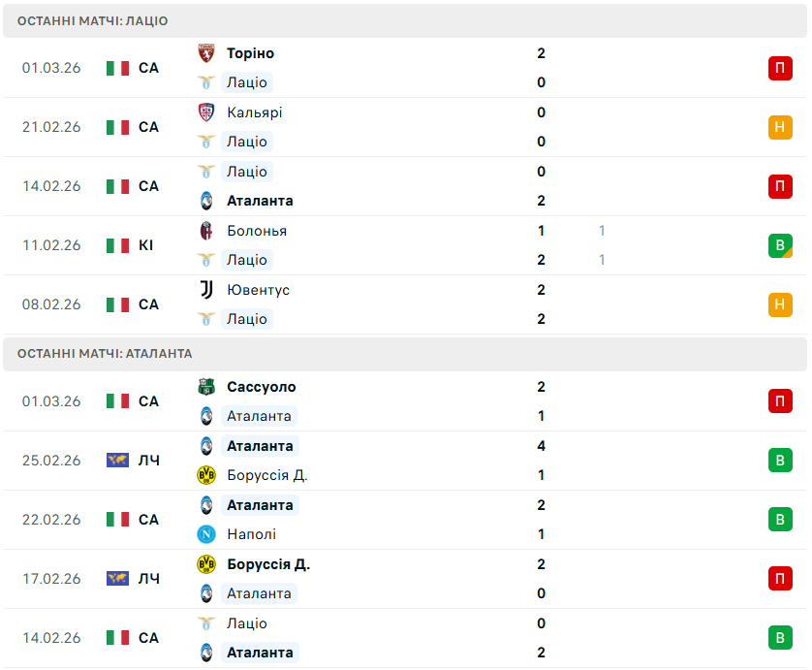Click the Sassuolo club crest
The width and height of the screenshot is (812, 670).
coord(206,387)
